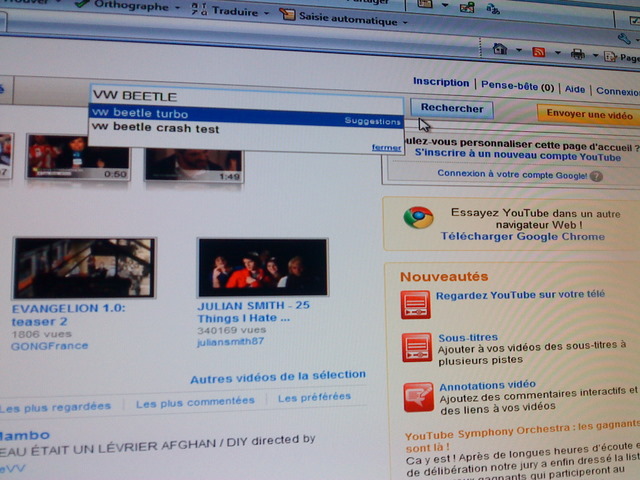The width and height of the screenshot is (640, 480).
Task: Click the orange RSS feed icon
Action: [x=539, y=52]
